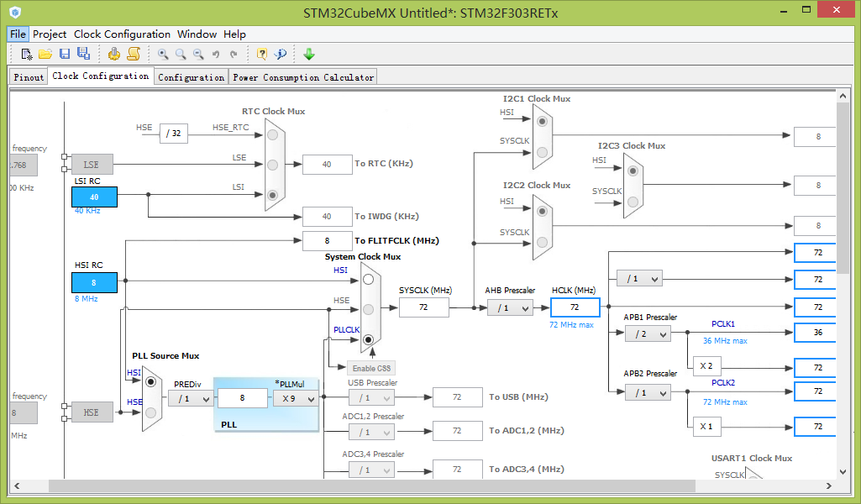Click the horizontal scrollbar of the clock diagram

pos(372,486)
